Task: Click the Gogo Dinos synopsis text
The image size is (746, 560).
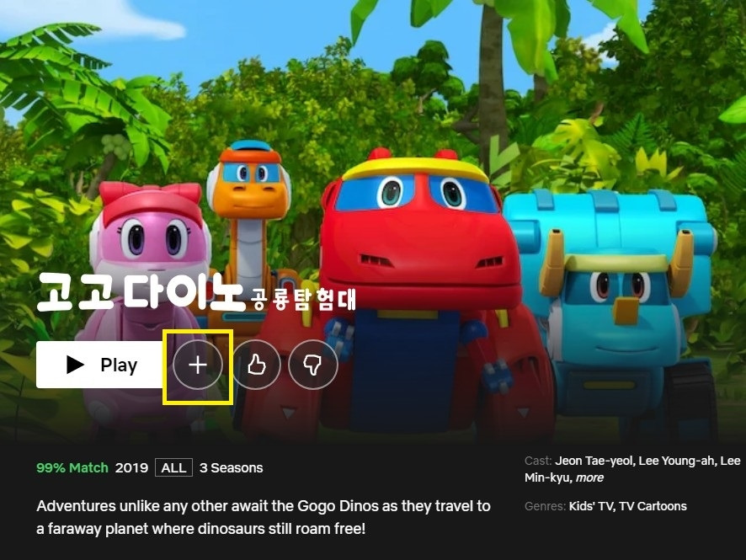Action: tap(263, 517)
